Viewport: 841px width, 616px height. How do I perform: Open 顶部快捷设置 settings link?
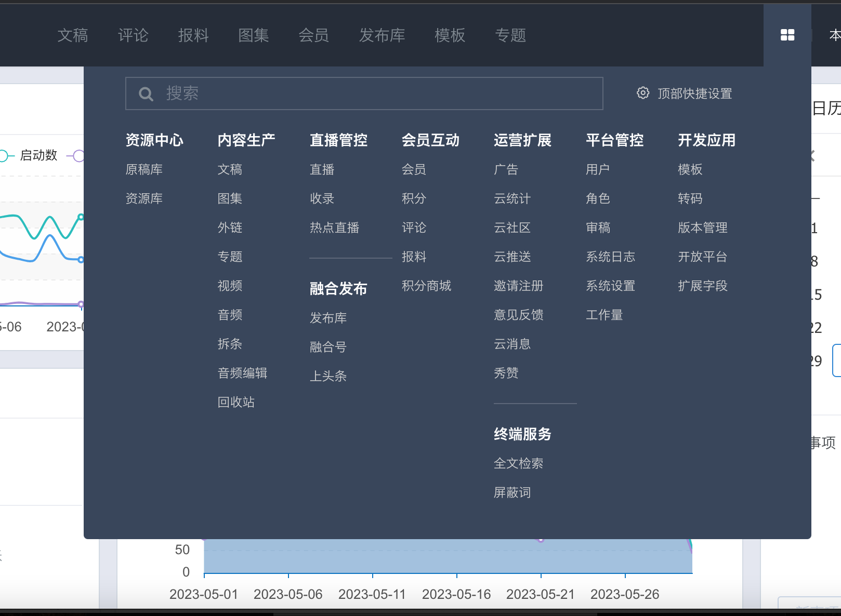tap(694, 93)
